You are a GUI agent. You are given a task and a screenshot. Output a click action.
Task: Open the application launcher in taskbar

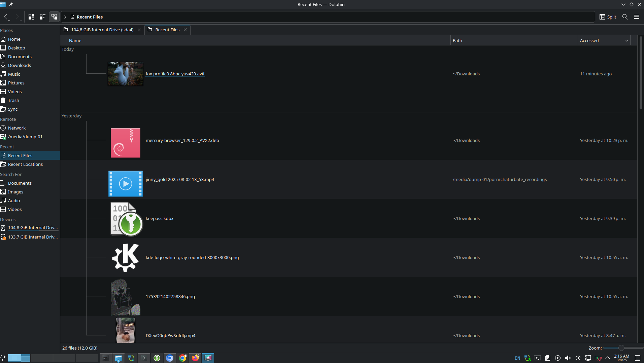(x=3, y=358)
